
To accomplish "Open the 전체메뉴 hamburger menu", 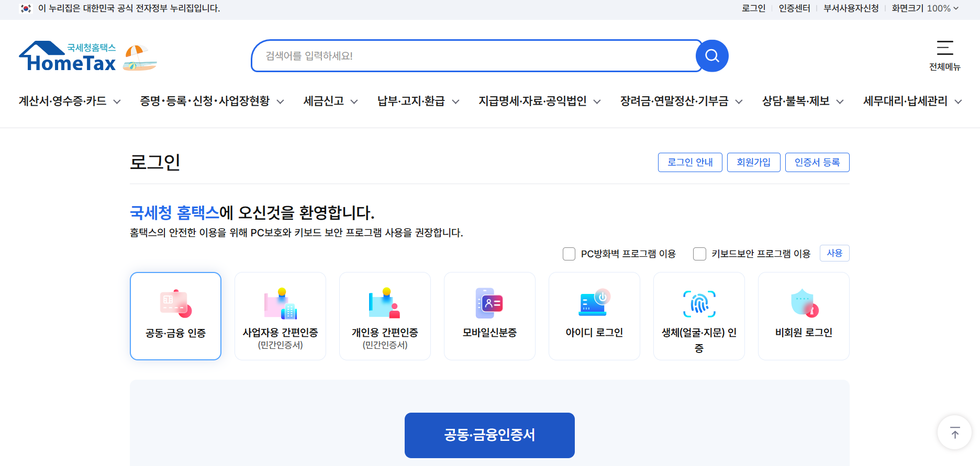I will pos(945,55).
